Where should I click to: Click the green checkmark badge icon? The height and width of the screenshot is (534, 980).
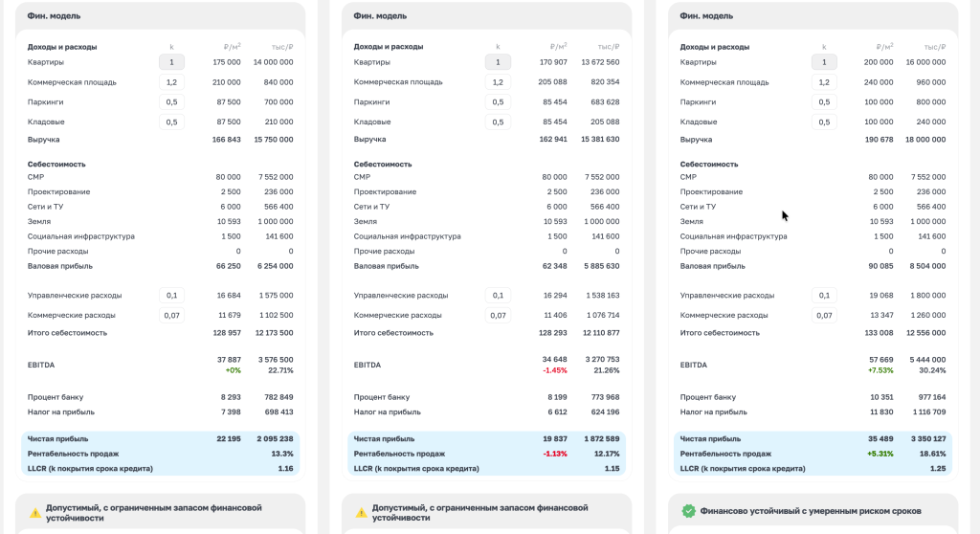click(x=688, y=511)
